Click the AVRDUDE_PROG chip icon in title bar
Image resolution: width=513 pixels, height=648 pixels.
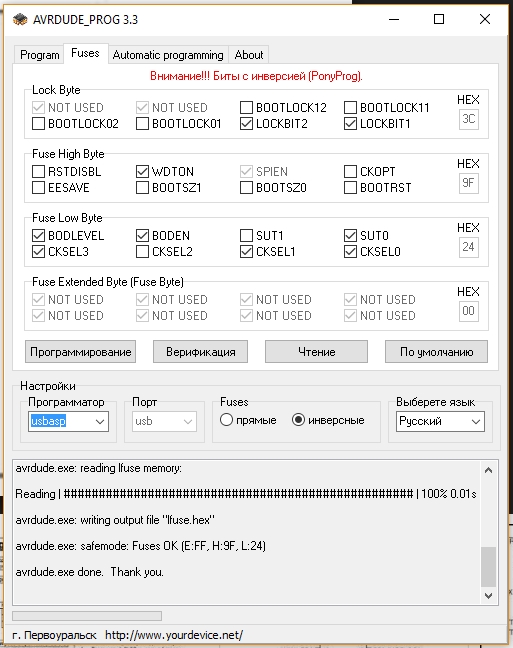click(20, 19)
